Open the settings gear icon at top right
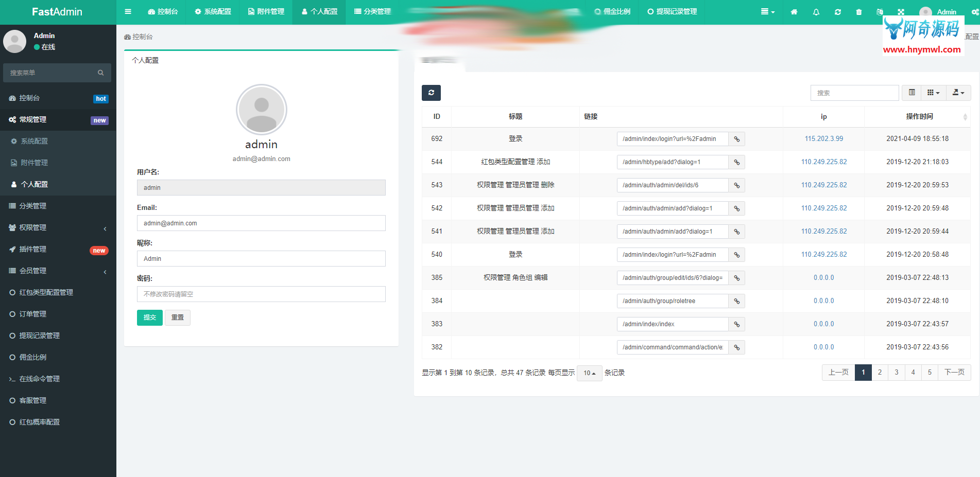This screenshot has width=980, height=477. (976, 11)
